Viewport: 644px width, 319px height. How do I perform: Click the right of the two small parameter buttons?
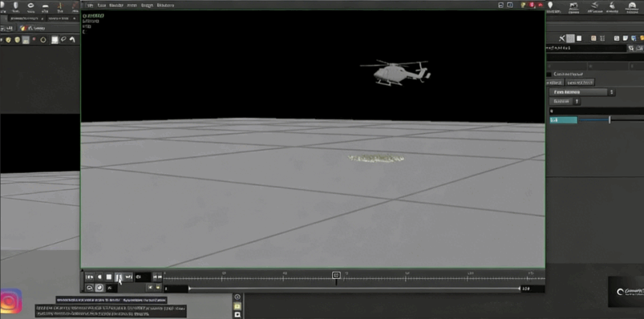point(581,82)
